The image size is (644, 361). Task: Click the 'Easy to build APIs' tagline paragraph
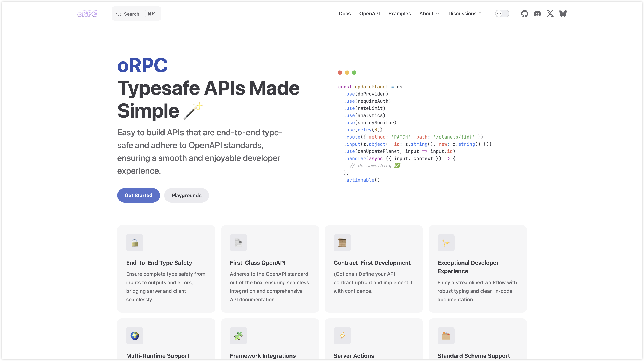pos(200,152)
